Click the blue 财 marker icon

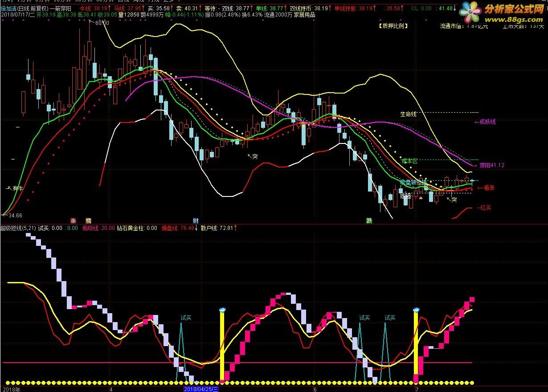(x=195, y=220)
